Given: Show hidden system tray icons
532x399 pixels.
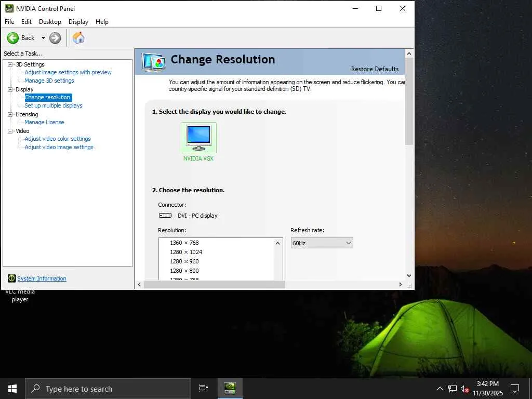Looking at the screenshot, I should pos(440,389).
